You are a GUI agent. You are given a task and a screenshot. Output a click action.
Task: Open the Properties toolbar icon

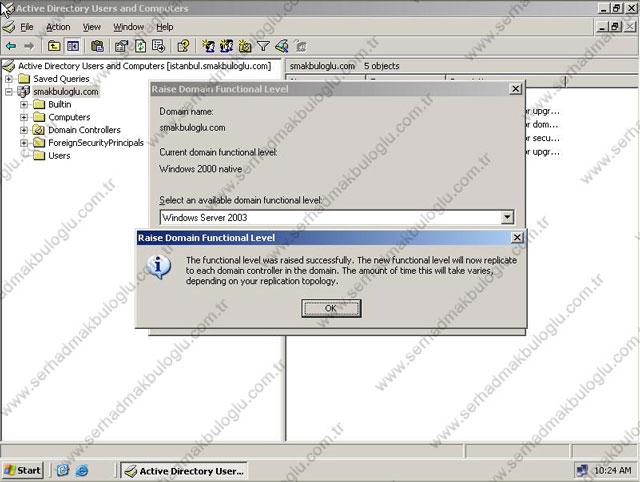click(121, 46)
